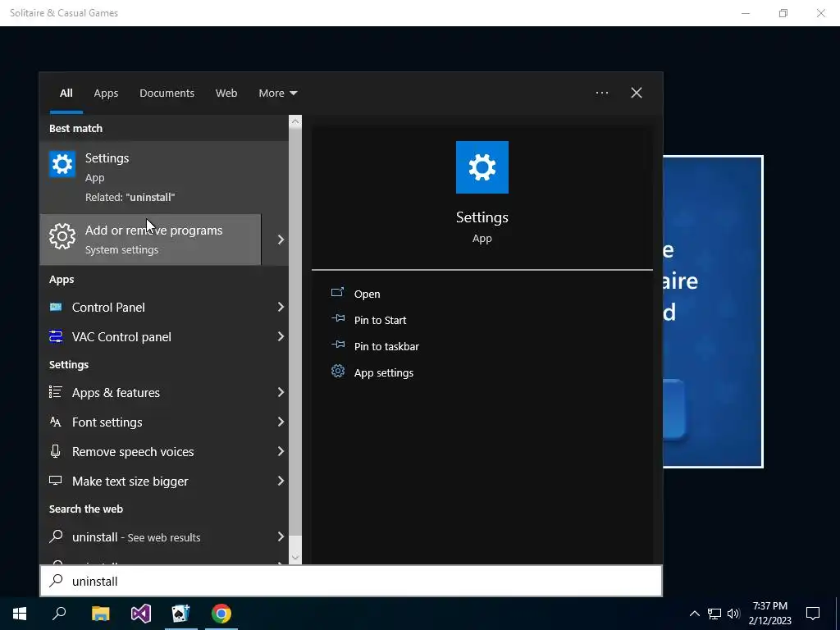Click the VAC Control panel result text
The height and width of the screenshot is (630, 840).
click(121, 337)
